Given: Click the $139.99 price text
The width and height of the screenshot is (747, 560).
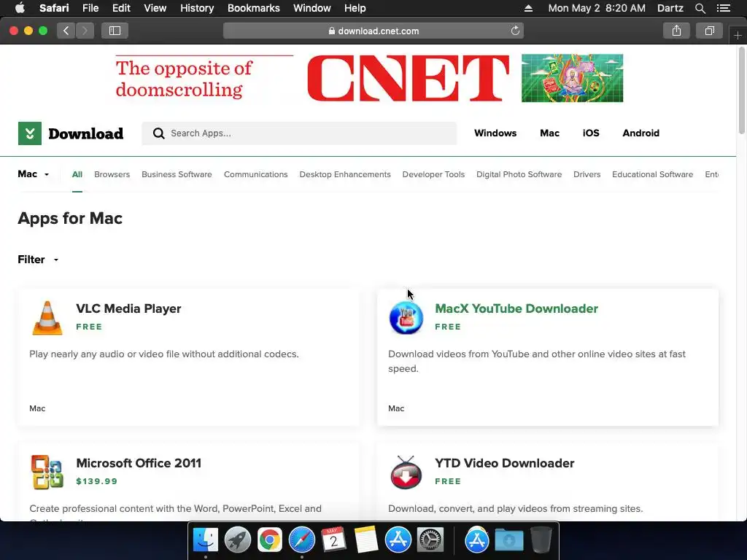Looking at the screenshot, I should pyautogui.click(x=97, y=481).
